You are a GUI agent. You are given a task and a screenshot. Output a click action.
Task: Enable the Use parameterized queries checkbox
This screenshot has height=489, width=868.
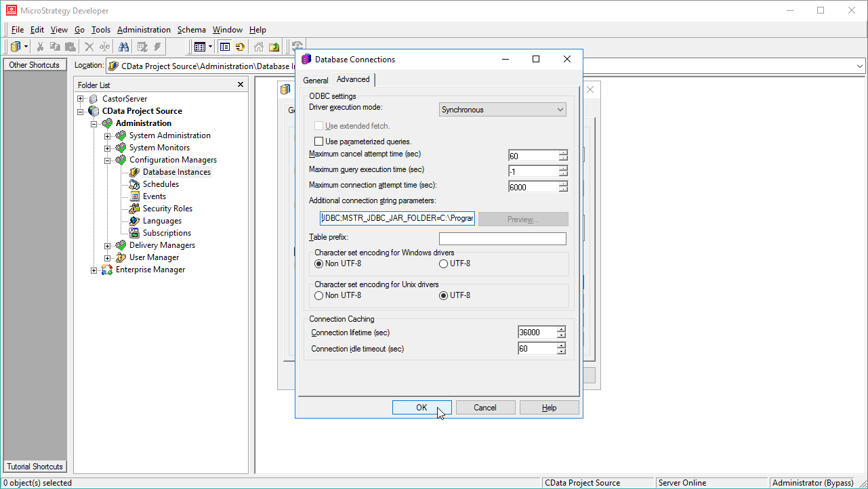point(318,141)
